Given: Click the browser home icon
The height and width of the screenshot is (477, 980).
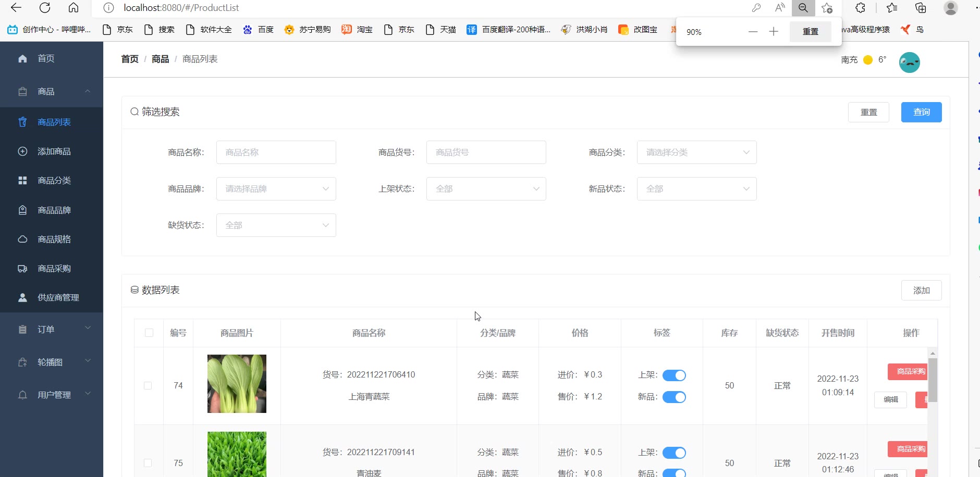Looking at the screenshot, I should tap(73, 8).
